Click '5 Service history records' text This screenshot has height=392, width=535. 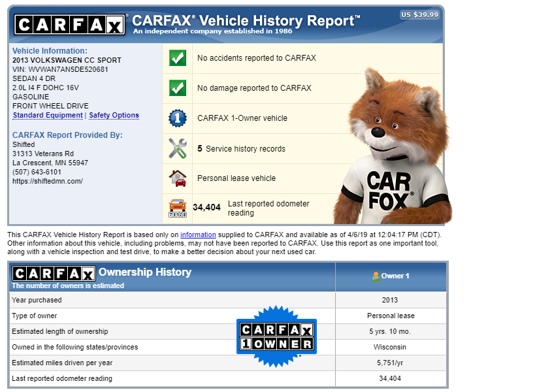pyautogui.click(x=241, y=149)
